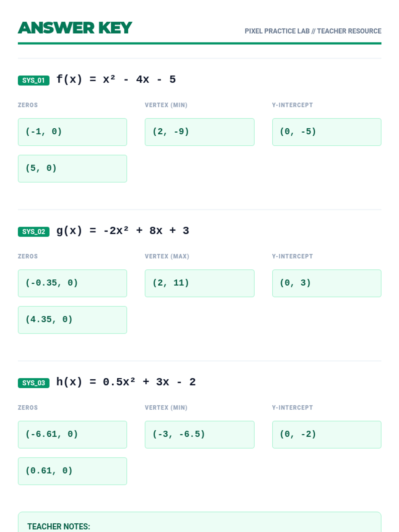The height and width of the screenshot is (532, 399).
Task: Click the ANSWER KEY heading
Action: click(x=75, y=28)
